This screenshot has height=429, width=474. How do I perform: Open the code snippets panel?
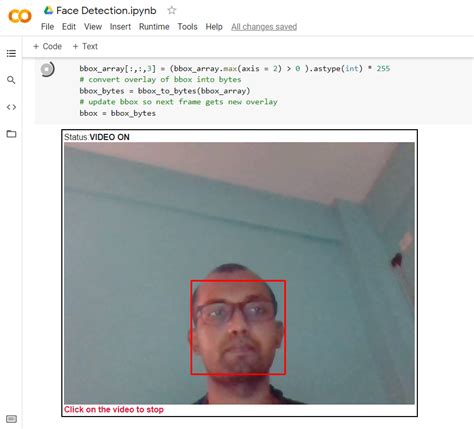click(x=11, y=107)
